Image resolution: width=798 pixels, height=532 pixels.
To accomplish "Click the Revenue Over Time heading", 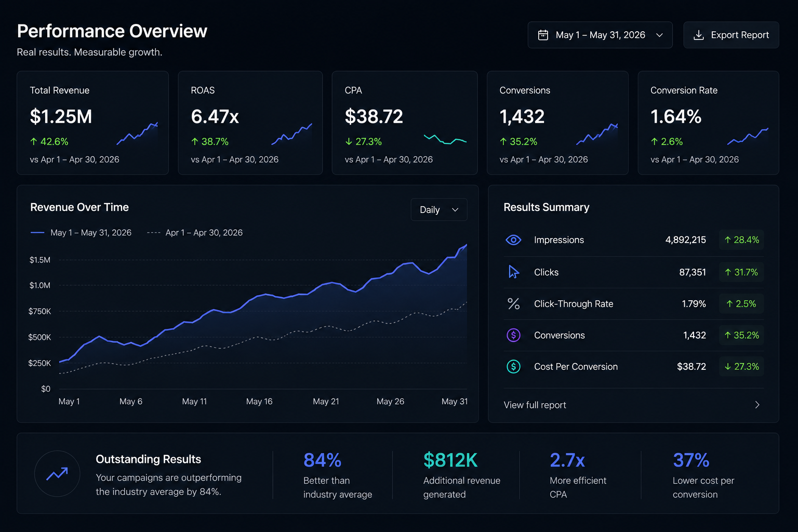I will (79, 207).
